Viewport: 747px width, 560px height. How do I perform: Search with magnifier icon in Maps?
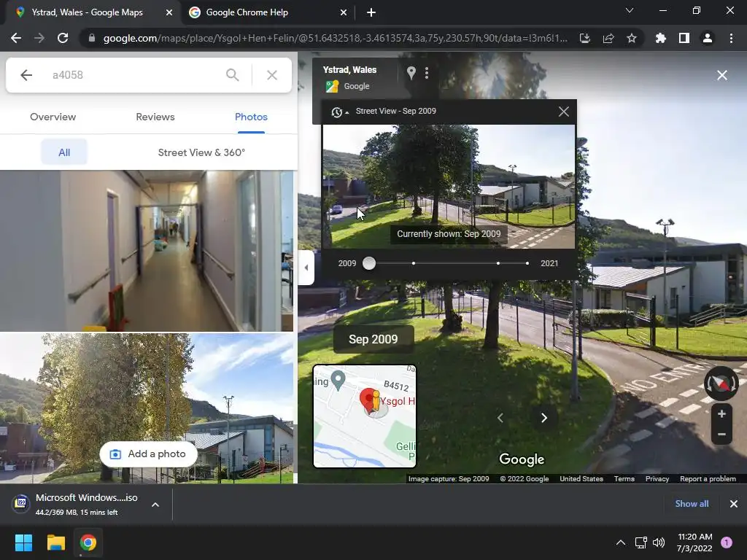(x=233, y=75)
